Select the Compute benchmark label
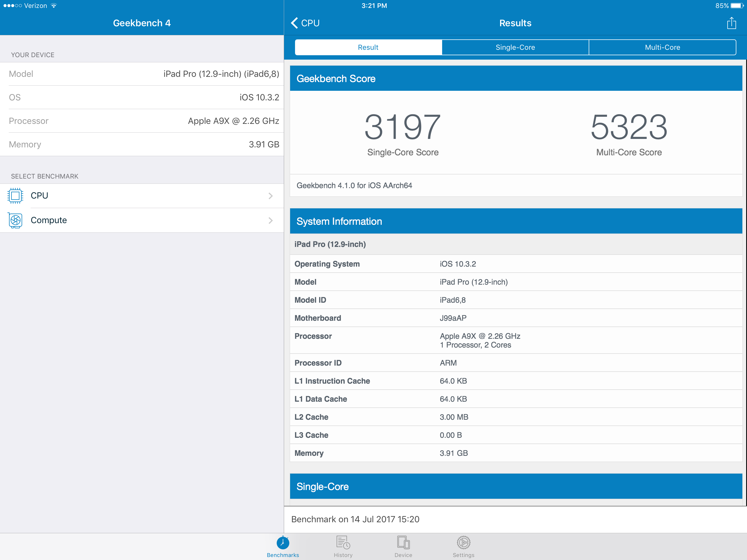The height and width of the screenshot is (560, 747). (49, 220)
